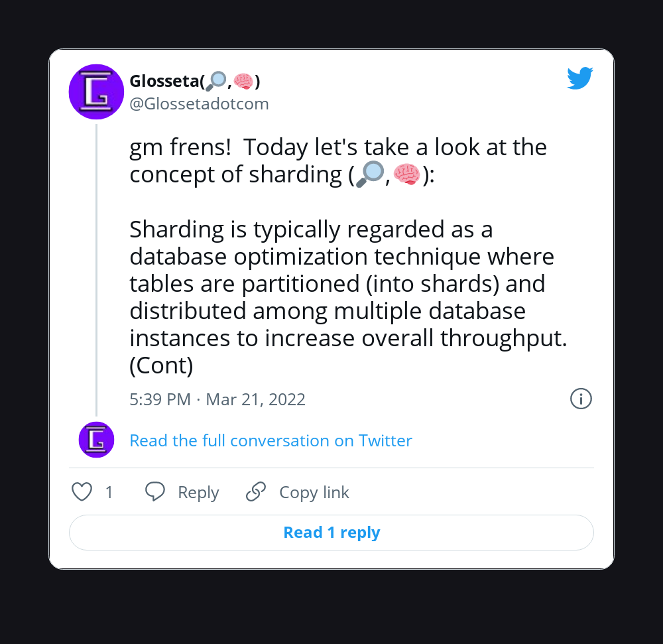Click the brain emoji in display name
Screen dimensions: 663x644
point(243,82)
